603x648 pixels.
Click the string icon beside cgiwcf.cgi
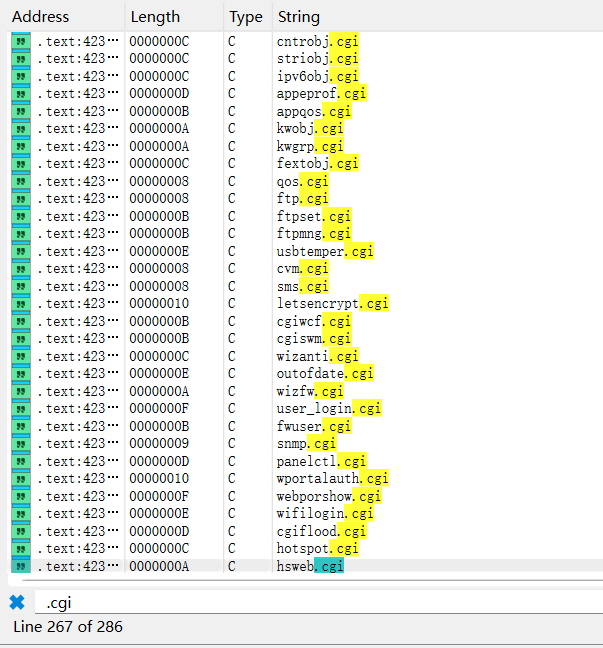21,321
